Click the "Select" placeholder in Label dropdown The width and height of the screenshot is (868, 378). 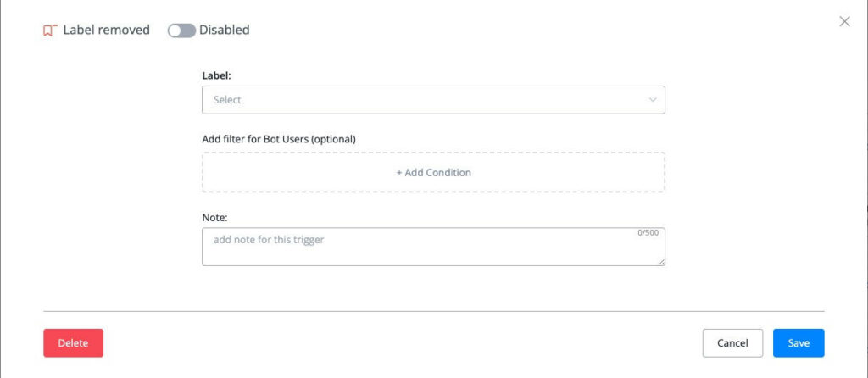(227, 100)
